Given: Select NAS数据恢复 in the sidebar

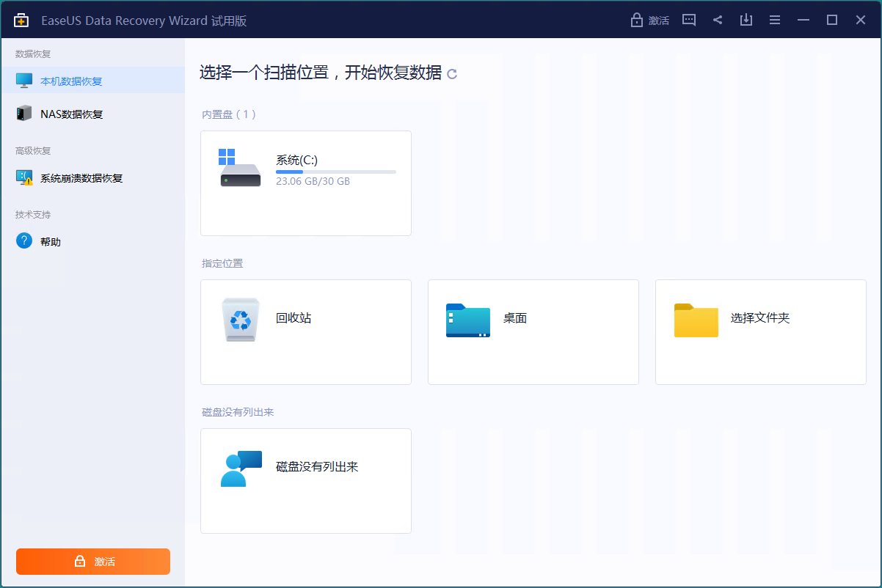Looking at the screenshot, I should click(71, 114).
